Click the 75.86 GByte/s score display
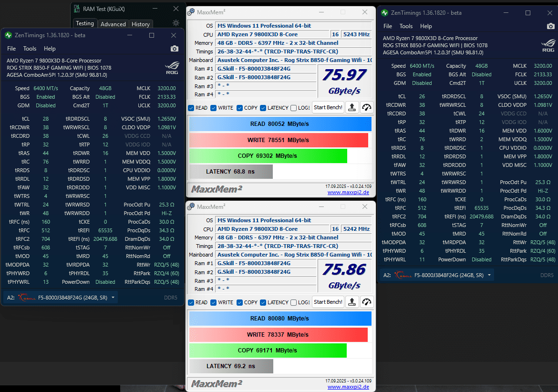 click(344, 276)
